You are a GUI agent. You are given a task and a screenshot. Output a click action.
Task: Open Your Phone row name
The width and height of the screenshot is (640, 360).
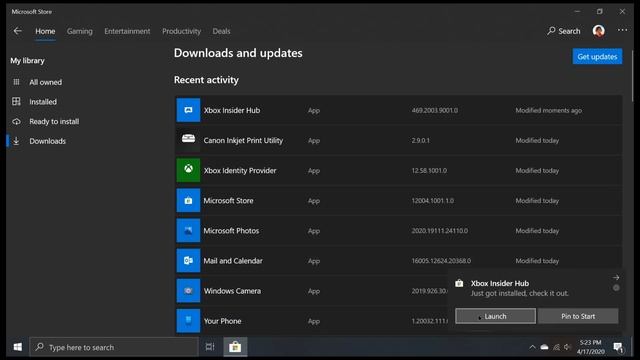pos(222,321)
